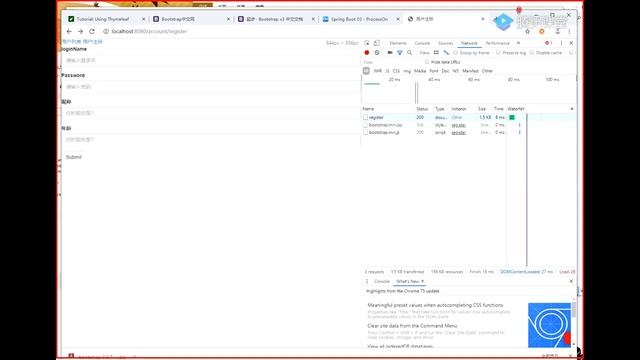Click the red record network log button

pos(367,53)
